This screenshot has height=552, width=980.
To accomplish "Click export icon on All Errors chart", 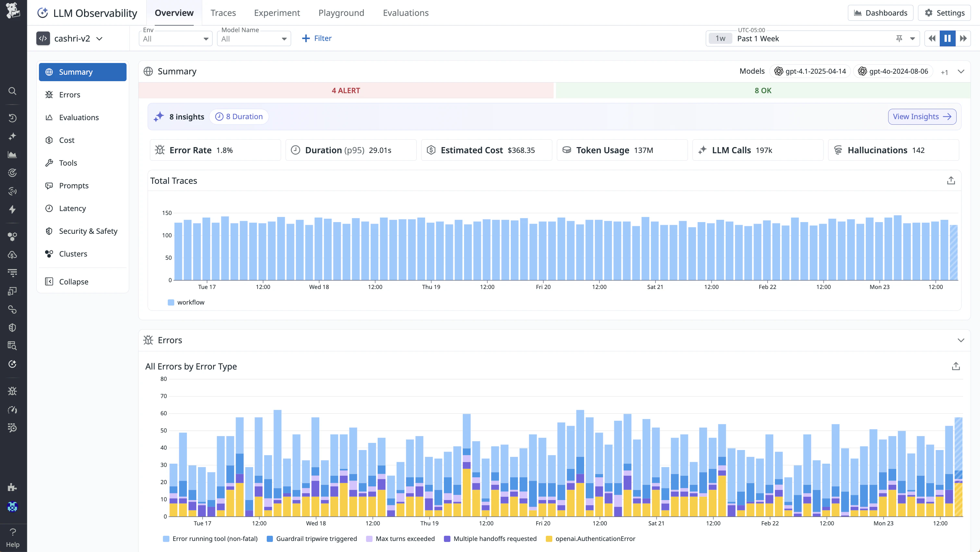I will tap(956, 366).
